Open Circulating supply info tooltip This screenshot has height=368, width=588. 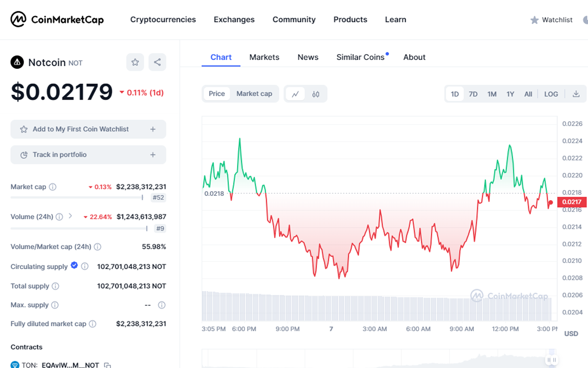coord(85,266)
